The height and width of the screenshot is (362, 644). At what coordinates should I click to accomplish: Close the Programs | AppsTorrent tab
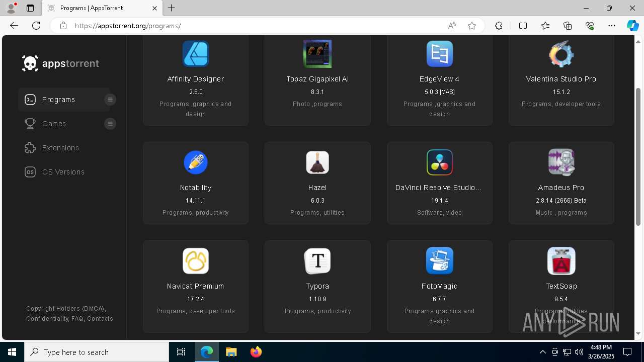pos(154,8)
